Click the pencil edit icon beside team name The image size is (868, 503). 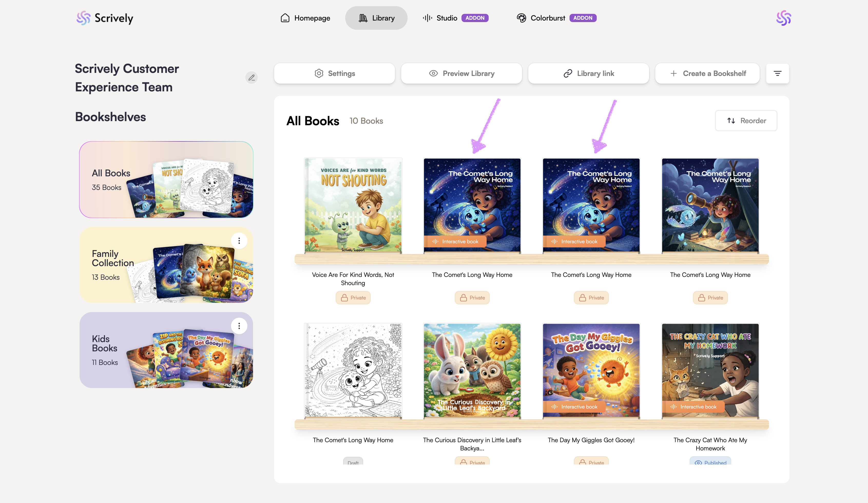click(x=252, y=78)
